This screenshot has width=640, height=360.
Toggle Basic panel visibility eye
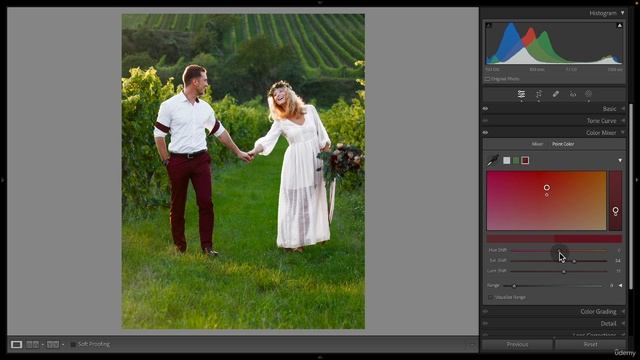pos(485,109)
